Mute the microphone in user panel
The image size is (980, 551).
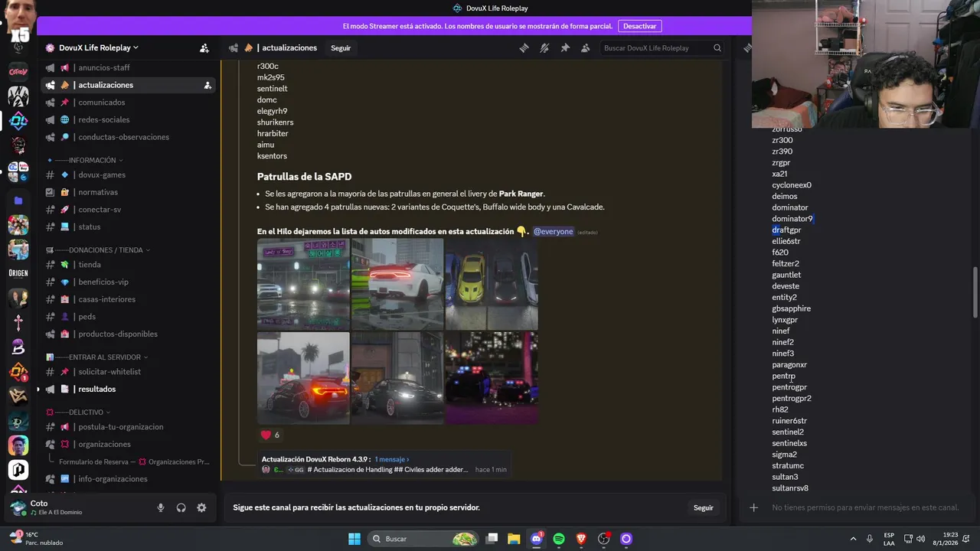[x=161, y=507]
